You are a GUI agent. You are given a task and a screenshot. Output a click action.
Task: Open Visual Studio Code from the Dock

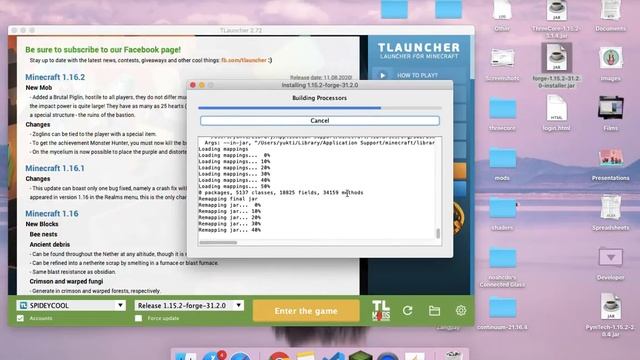point(333,356)
